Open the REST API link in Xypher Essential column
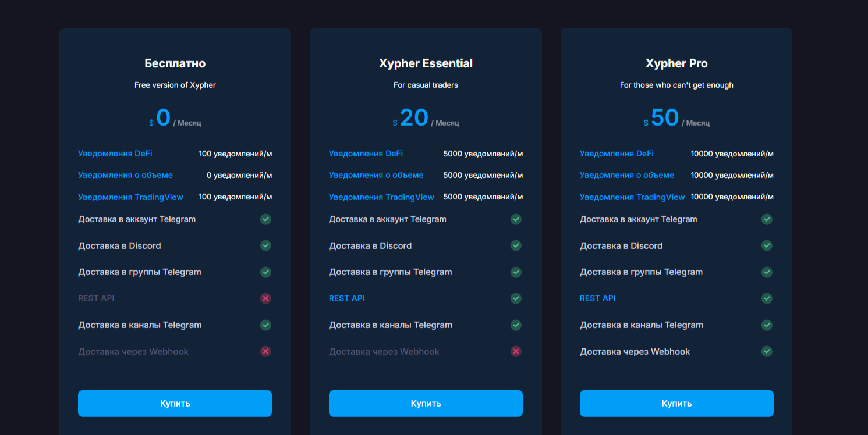 coord(347,298)
